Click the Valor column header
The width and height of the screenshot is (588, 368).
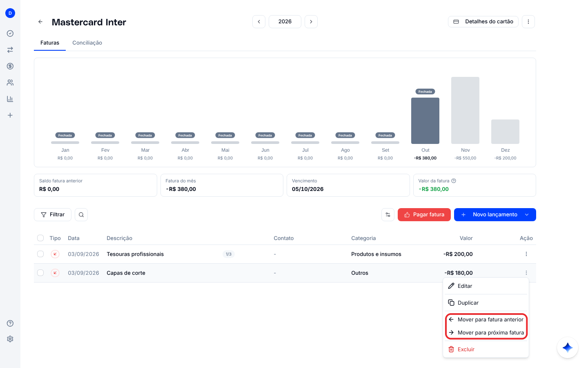pos(466,238)
